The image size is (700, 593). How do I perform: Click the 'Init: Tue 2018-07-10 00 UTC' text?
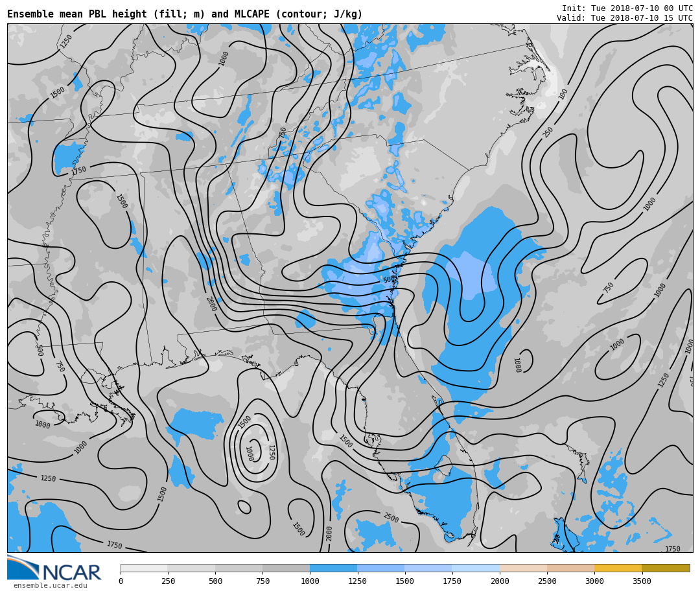(x=627, y=8)
